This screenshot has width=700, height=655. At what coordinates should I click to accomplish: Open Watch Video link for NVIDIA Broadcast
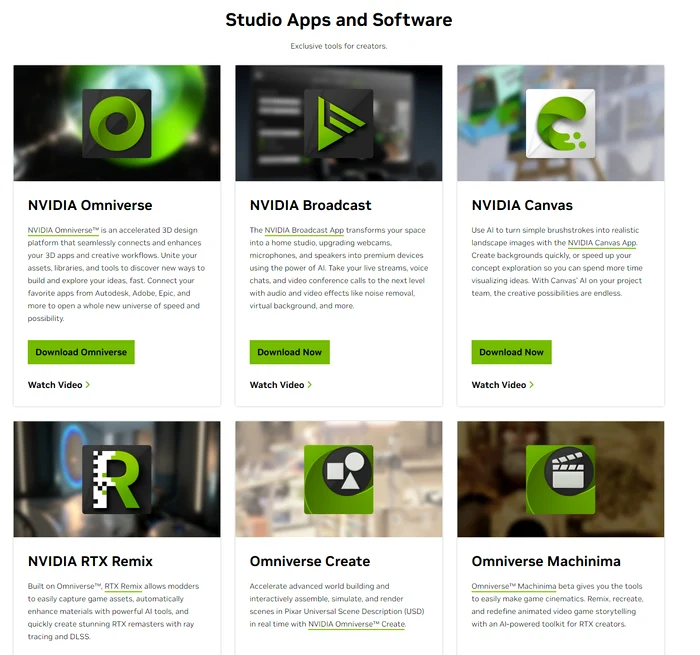pyautogui.click(x=281, y=385)
